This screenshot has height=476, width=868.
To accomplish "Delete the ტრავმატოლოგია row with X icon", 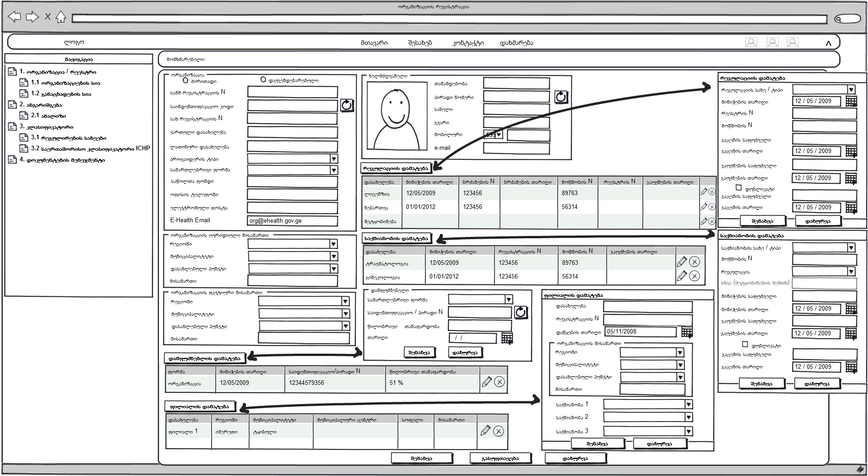I will (694, 262).
